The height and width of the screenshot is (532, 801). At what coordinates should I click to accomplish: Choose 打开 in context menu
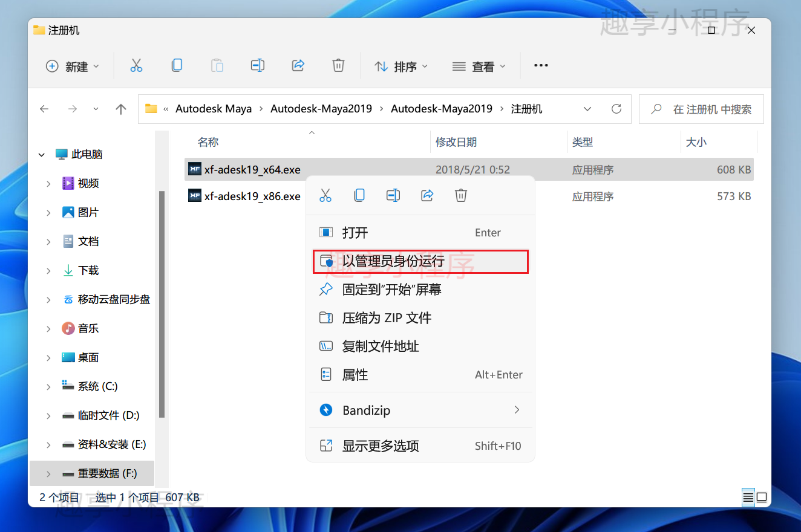click(420, 233)
